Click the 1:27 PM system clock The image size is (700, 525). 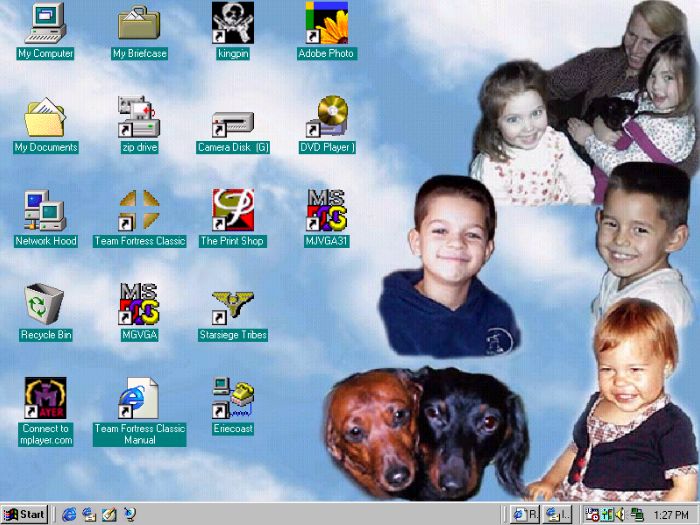(x=670, y=514)
